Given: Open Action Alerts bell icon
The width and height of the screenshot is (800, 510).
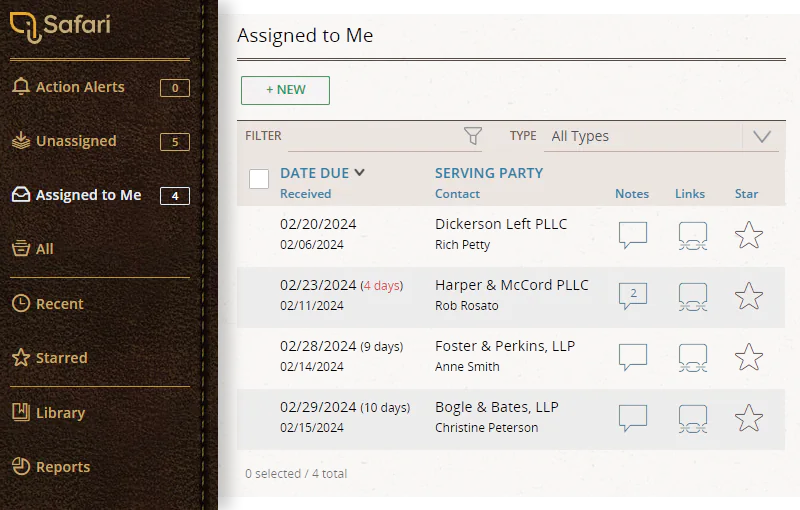Looking at the screenshot, I should click(x=21, y=87).
